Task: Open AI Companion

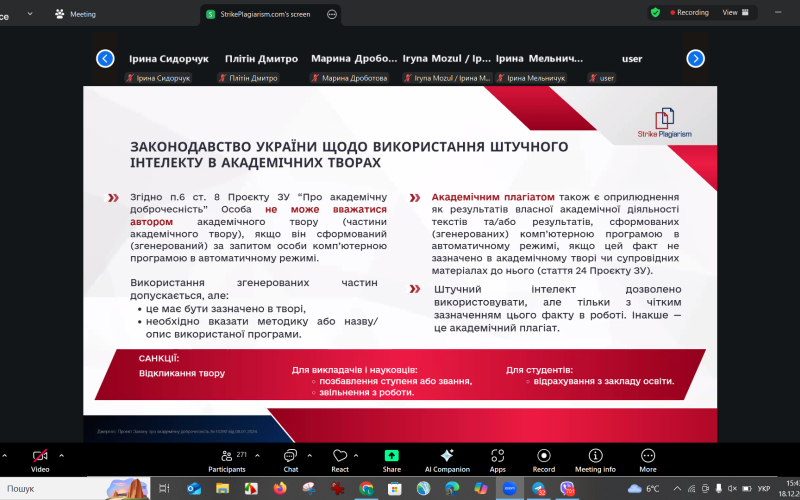Action: tap(446, 457)
